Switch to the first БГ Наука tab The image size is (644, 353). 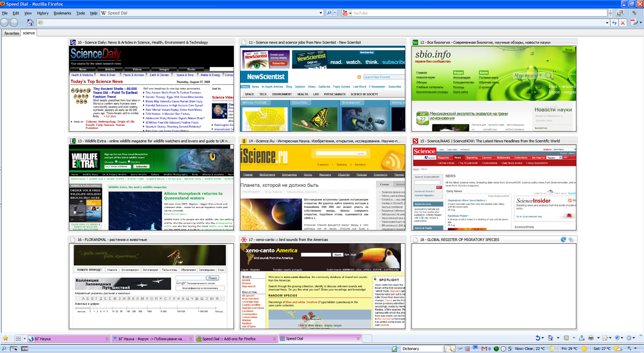[69, 339]
